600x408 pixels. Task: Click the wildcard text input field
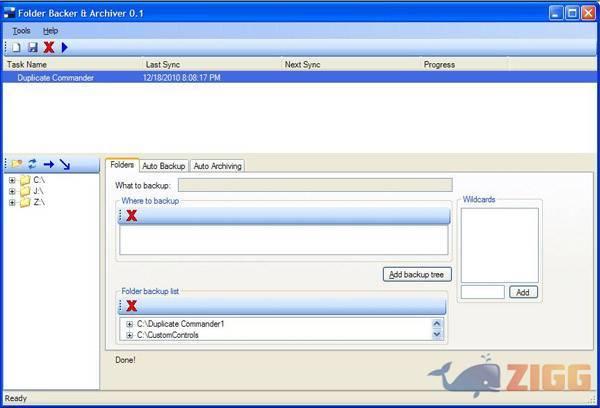[483, 292]
